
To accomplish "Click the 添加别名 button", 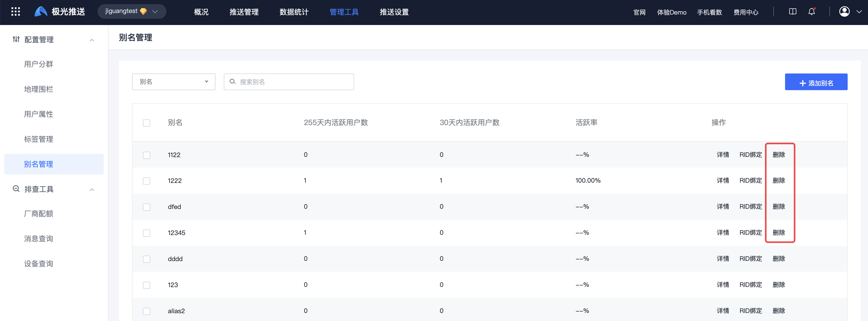I will point(816,82).
